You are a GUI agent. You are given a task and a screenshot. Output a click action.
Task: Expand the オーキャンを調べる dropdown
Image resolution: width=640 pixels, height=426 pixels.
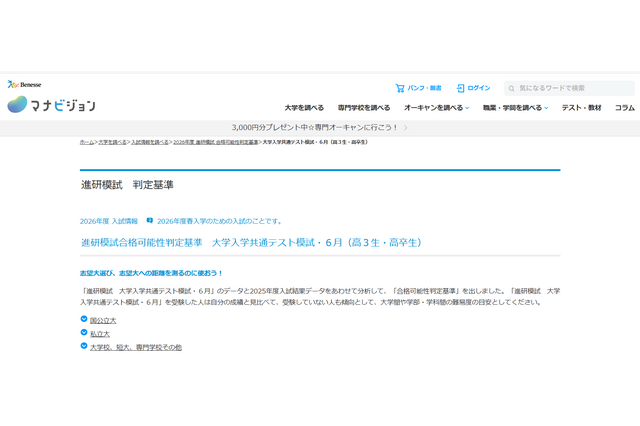(436, 108)
